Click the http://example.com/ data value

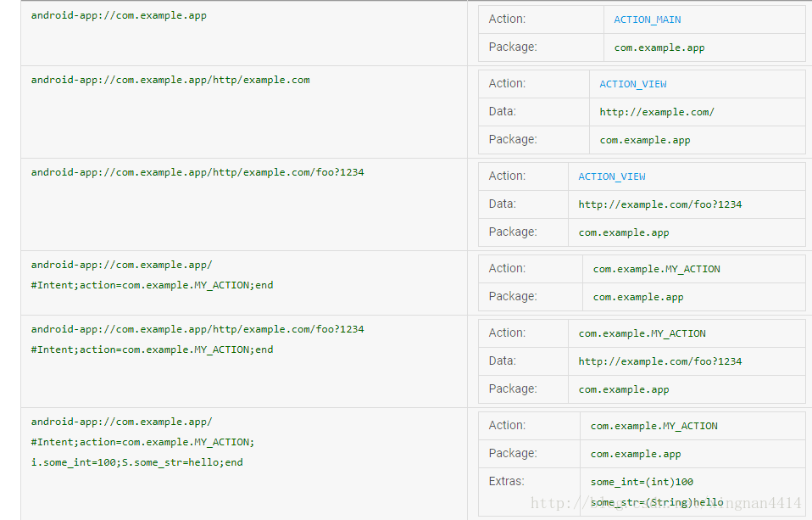click(657, 112)
